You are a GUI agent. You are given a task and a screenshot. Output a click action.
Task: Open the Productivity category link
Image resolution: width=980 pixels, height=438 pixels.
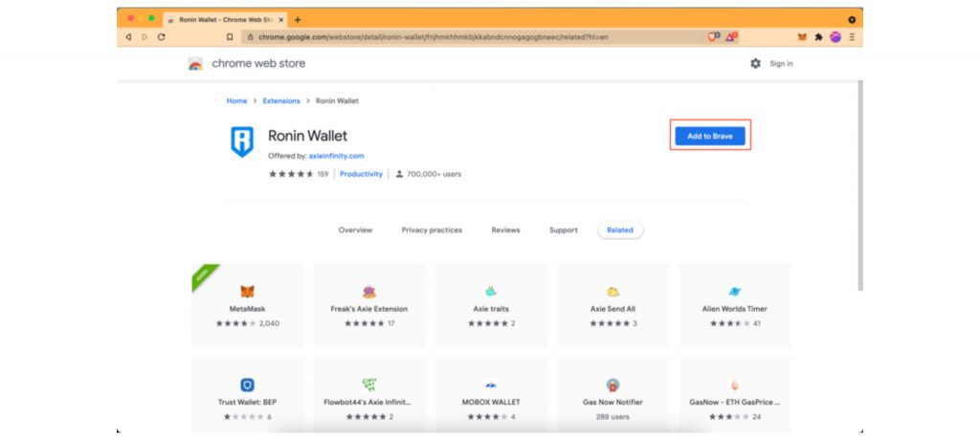(361, 174)
